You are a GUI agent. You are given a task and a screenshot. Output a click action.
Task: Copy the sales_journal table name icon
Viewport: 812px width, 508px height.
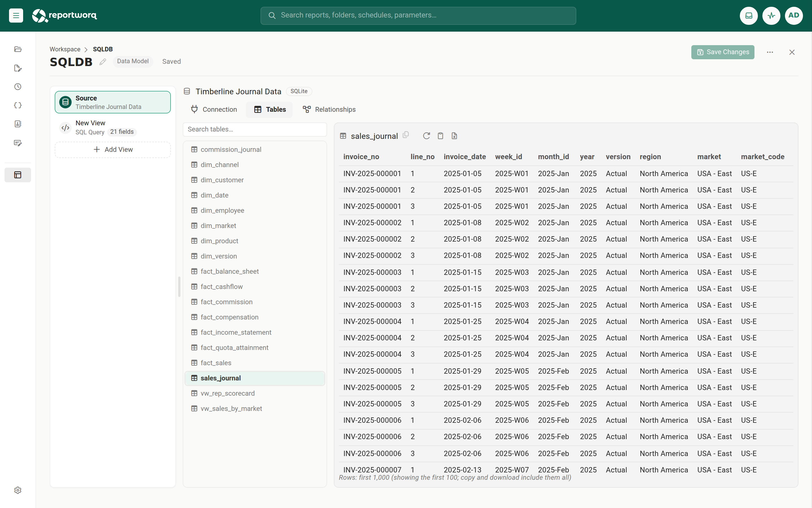(x=406, y=135)
